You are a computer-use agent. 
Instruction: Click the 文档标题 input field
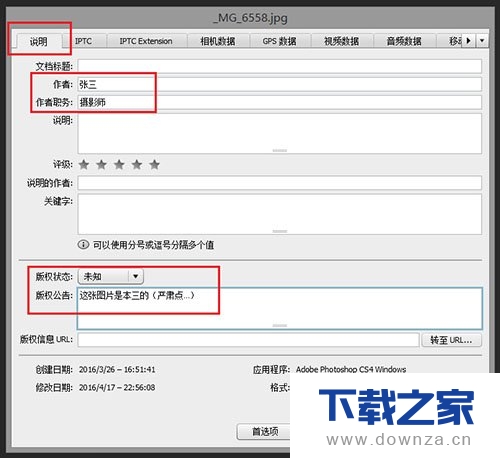pos(280,66)
